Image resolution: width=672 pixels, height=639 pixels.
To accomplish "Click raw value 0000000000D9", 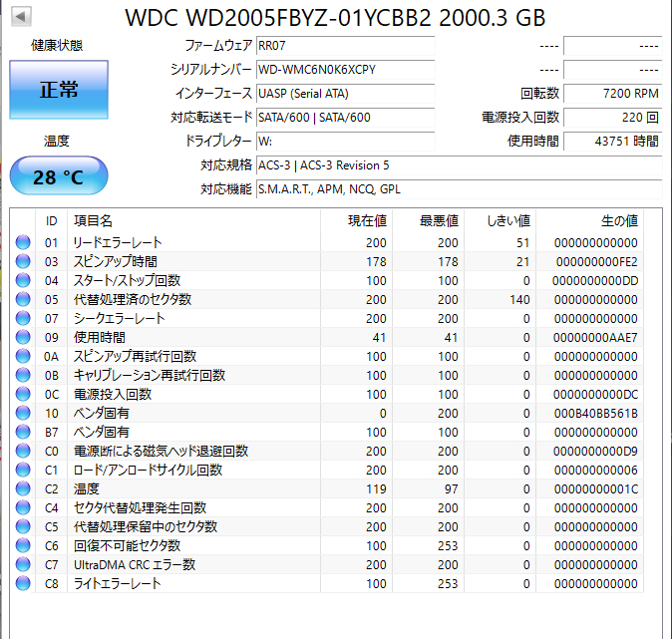I will click(x=595, y=452).
